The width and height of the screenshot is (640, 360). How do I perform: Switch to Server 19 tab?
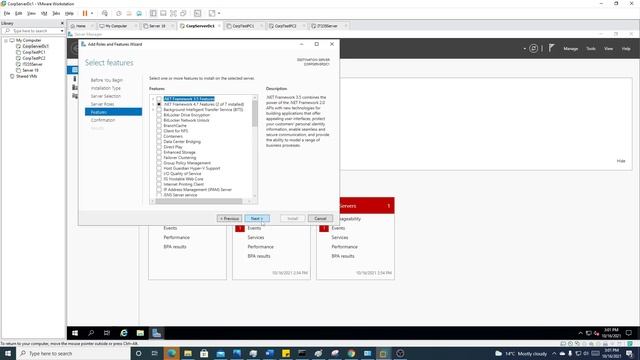coord(157,26)
